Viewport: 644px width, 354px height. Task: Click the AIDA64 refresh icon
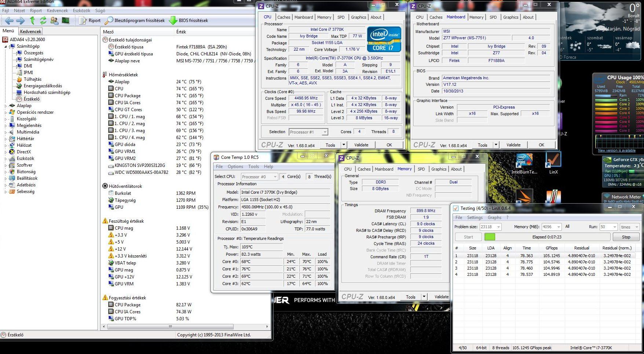click(x=43, y=21)
